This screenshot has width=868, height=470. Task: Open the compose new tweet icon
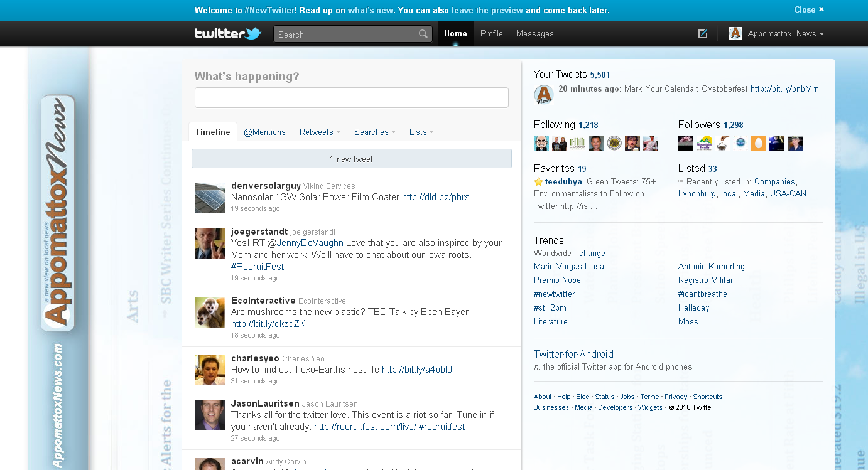[703, 34]
